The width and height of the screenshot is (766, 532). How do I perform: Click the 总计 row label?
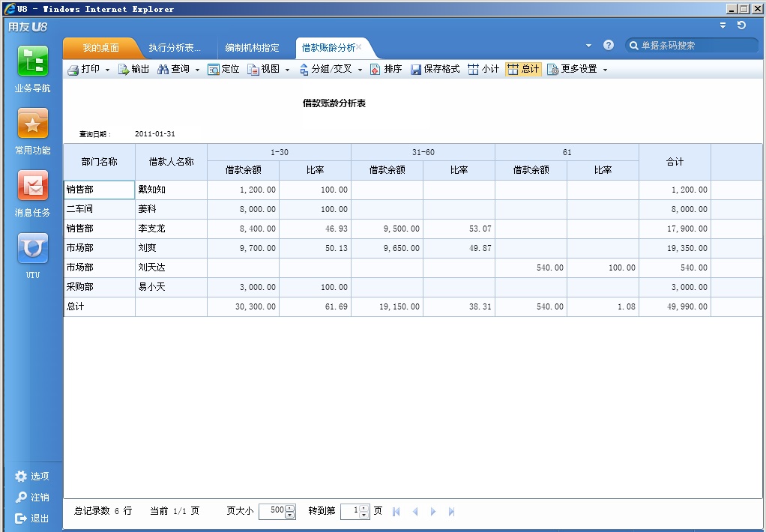[99, 306]
